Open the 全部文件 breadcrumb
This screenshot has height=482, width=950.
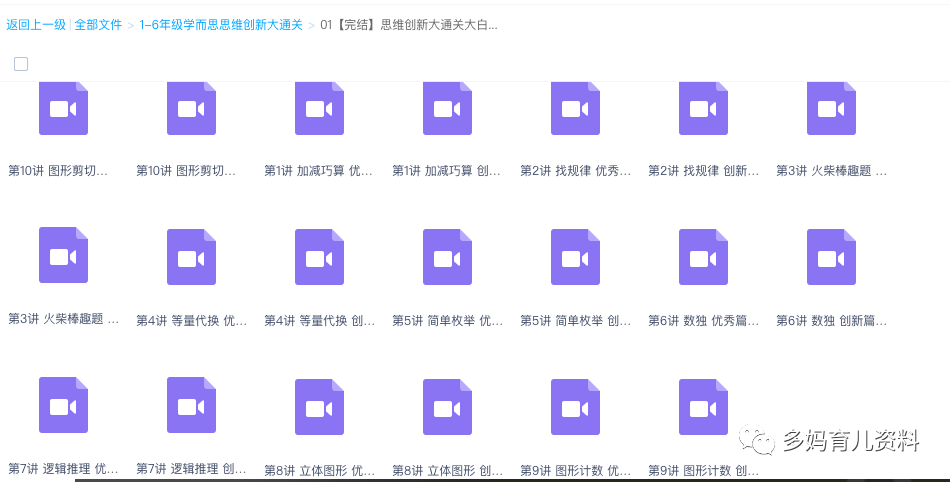click(98, 25)
